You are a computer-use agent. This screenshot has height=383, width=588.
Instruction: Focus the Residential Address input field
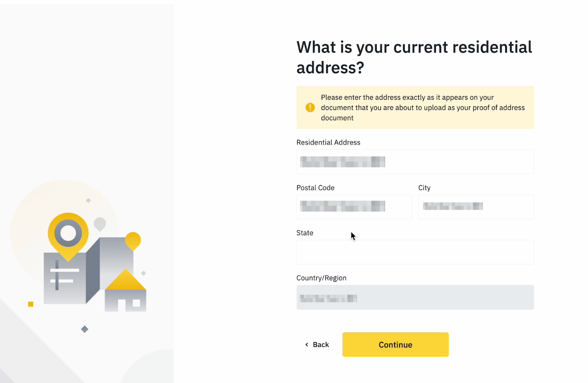pyautogui.click(x=415, y=162)
